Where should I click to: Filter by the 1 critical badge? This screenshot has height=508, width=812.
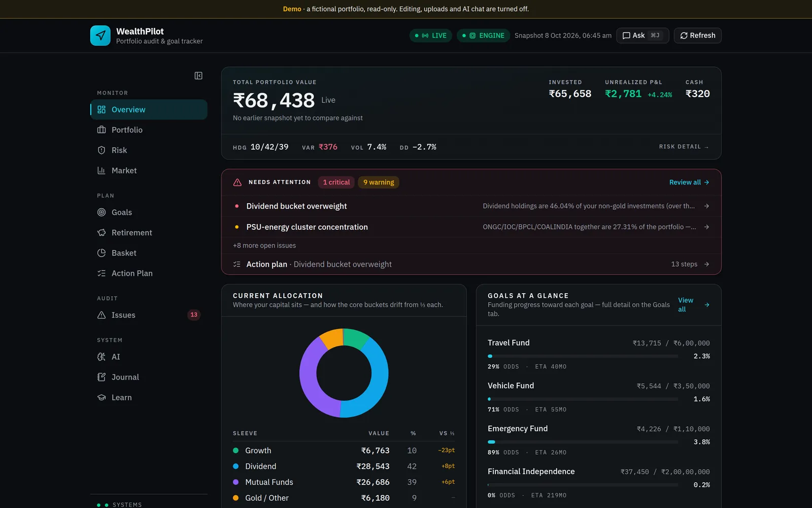click(x=336, y=182)
